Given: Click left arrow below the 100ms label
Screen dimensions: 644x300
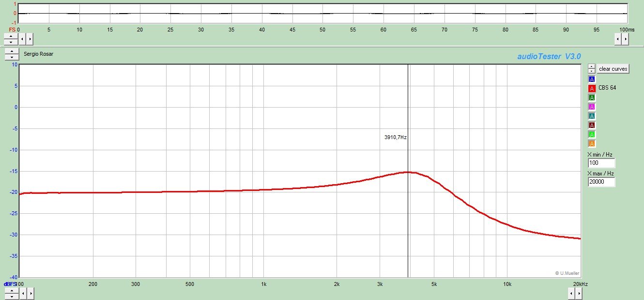Looking at the screenshot, I should tap(618, 39).
